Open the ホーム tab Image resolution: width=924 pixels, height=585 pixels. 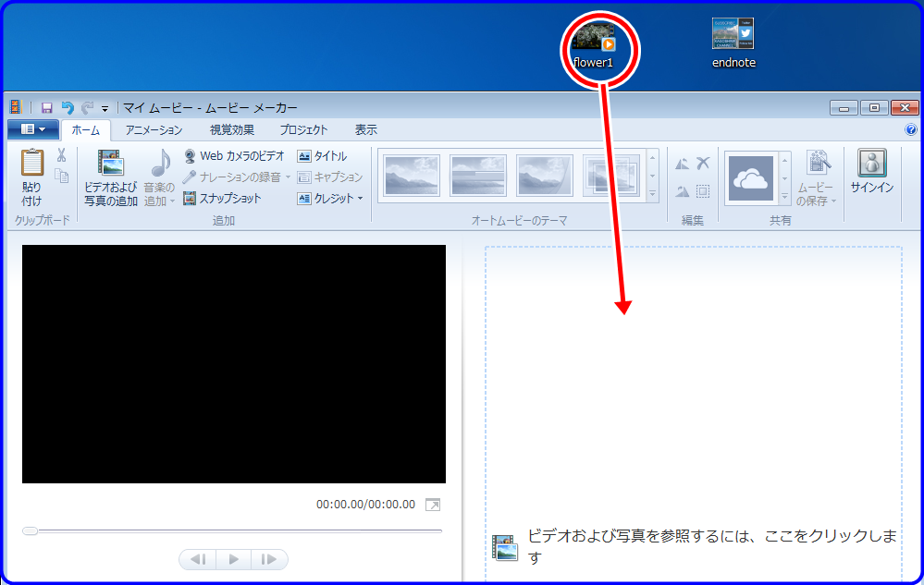(x=85, y=130)
